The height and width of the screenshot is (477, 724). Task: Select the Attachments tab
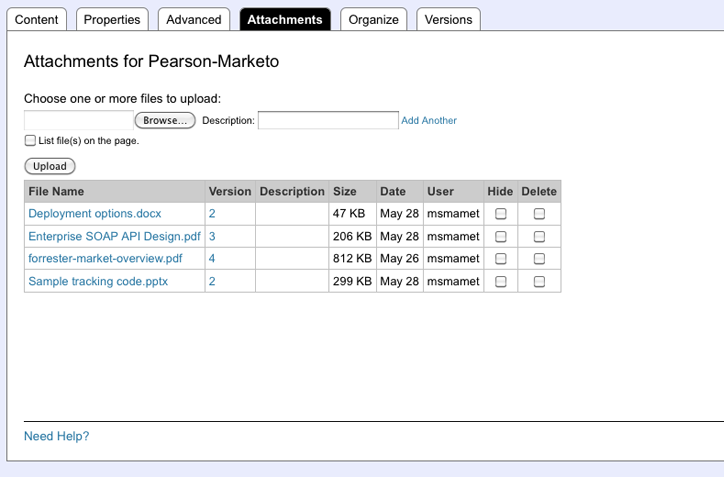click(285, 19)
